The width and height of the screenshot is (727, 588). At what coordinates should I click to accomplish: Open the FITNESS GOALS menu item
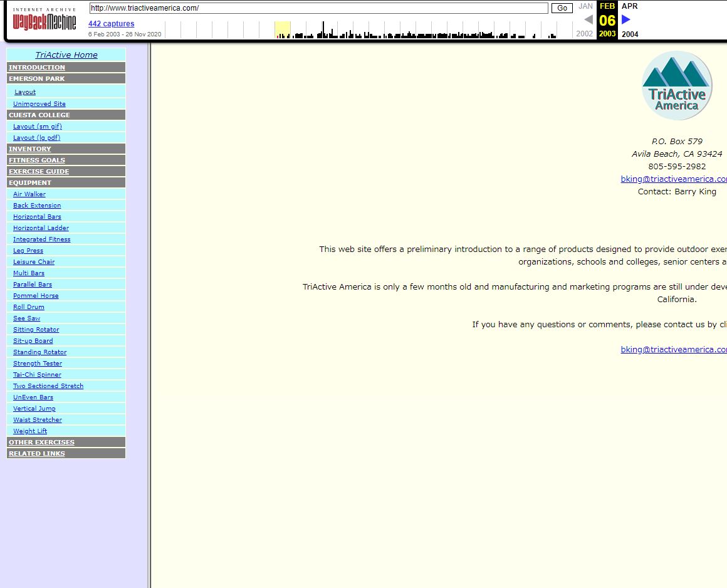[x=37, y=160]
